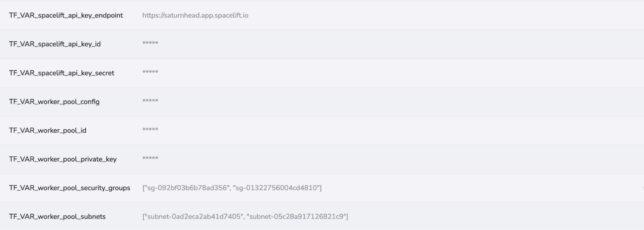Click the closing bracket of security groups list
This screenshot has height=230, width=644.
[321, 188]
